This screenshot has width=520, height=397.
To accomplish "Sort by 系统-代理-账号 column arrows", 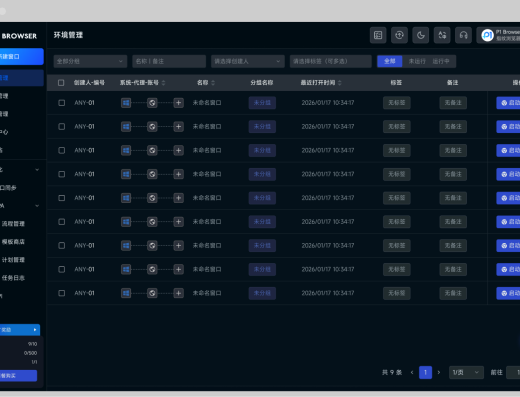I will coord(163,83).
